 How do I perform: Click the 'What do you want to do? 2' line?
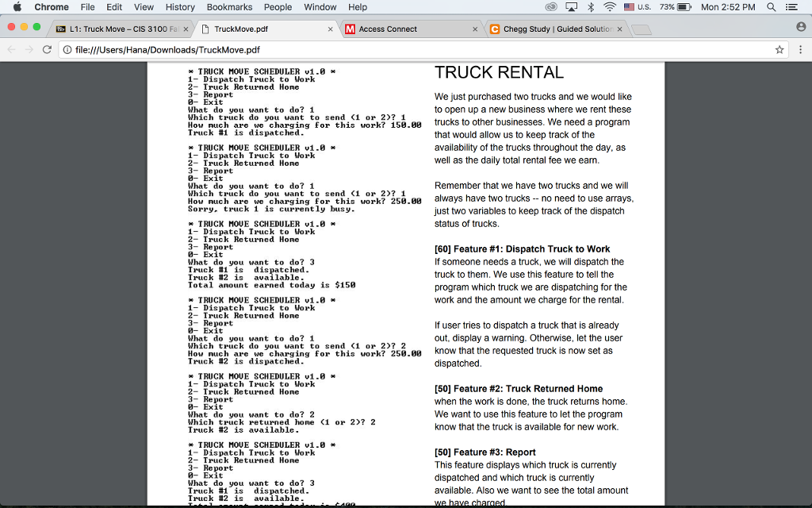pos(251,414)
